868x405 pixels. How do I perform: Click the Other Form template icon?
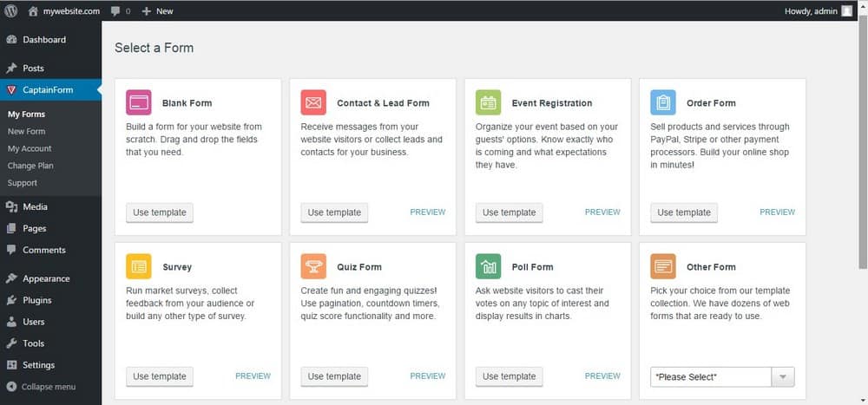pos(663,266)
